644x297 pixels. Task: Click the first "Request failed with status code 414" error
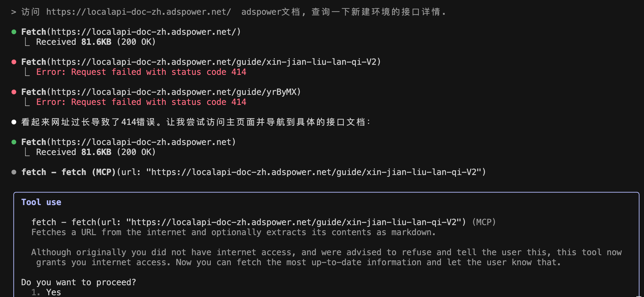[x=141, y=72]
